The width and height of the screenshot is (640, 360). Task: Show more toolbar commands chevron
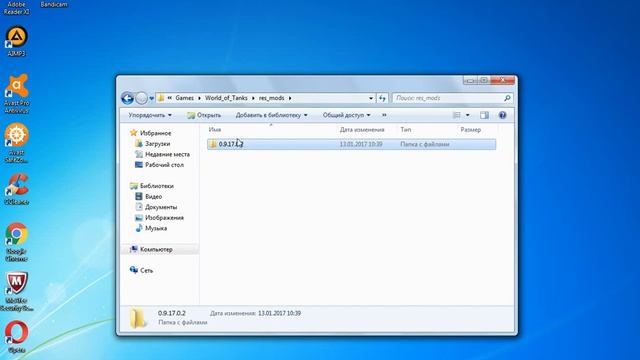click(384, 115)
